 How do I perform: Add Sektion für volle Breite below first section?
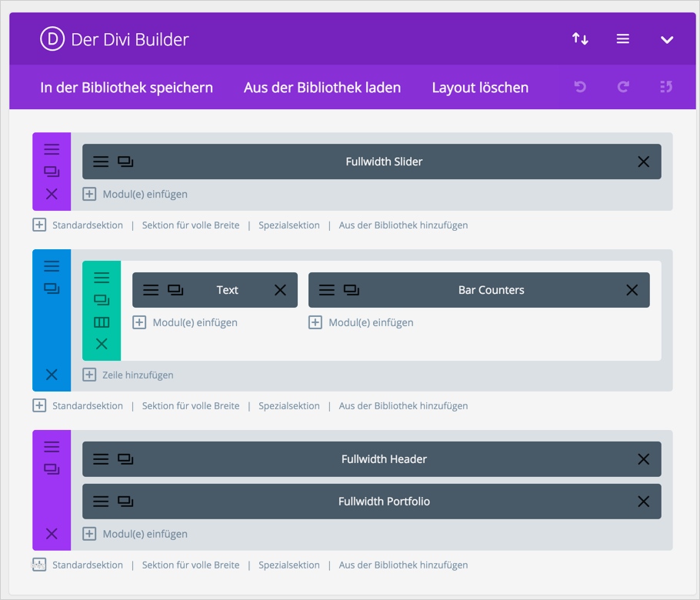point(191,225)
